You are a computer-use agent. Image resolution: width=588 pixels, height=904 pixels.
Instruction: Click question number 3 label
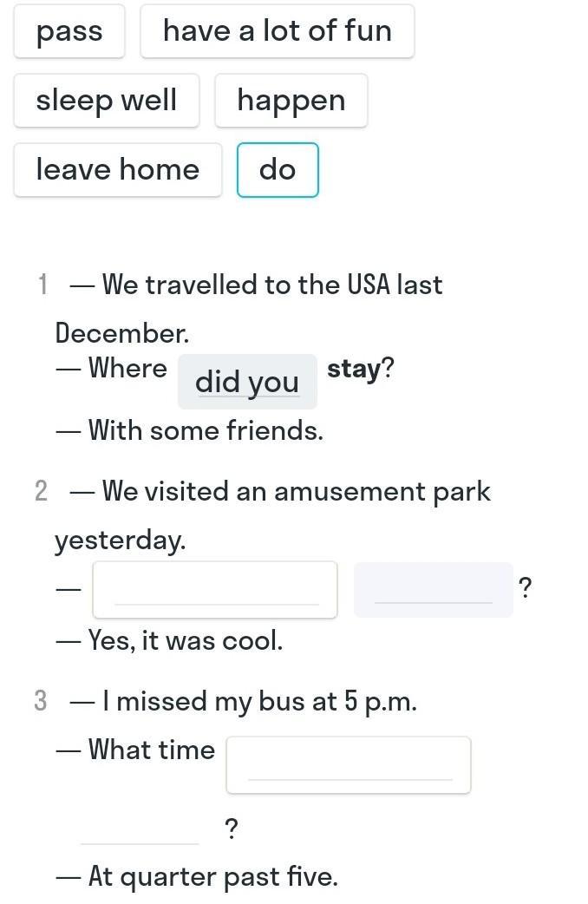click(41, 701)
